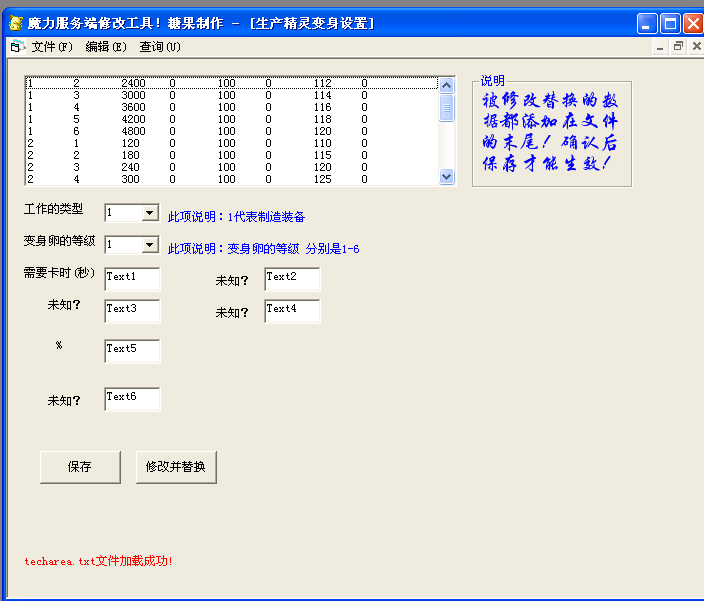
Task: Click the list scrollbar up arrow
Action: tap(447, 85)
